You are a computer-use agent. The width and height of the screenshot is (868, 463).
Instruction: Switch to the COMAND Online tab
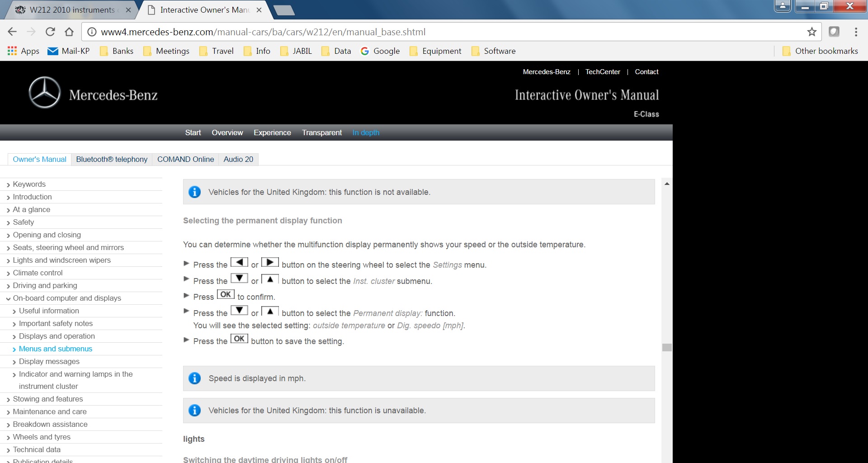point(185,159)
